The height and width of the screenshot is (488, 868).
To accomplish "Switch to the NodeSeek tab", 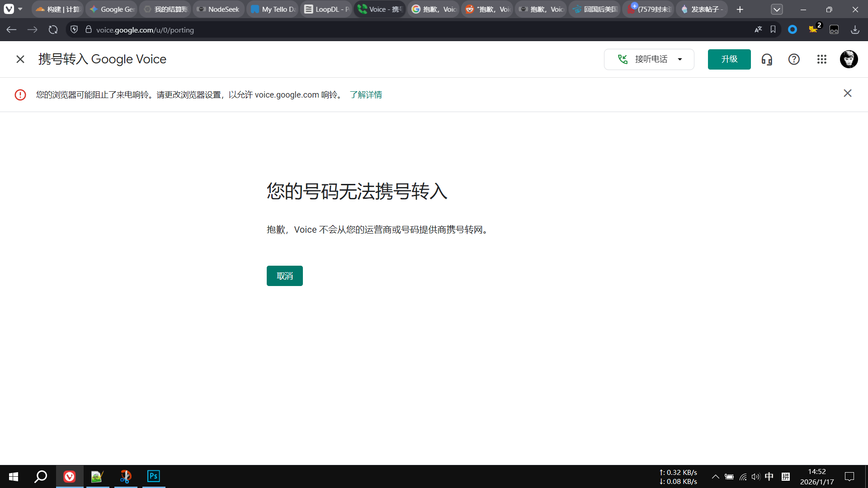I will coord(218,9).
